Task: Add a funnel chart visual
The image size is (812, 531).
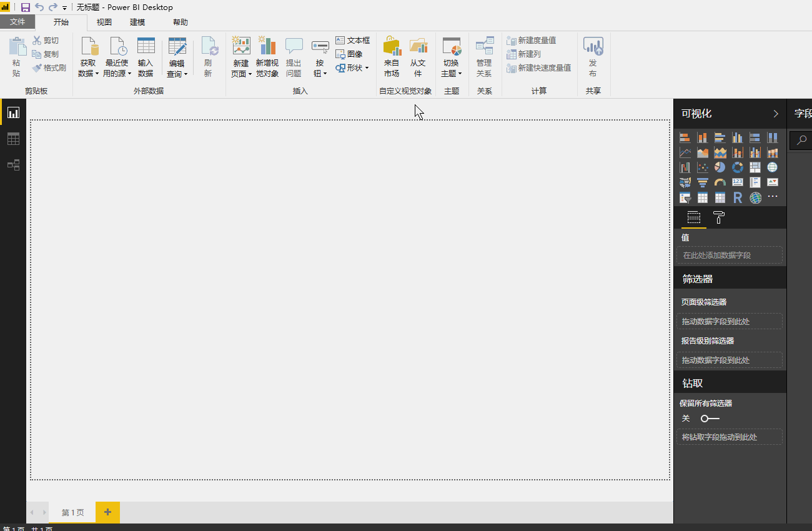Action: point(703,182)
